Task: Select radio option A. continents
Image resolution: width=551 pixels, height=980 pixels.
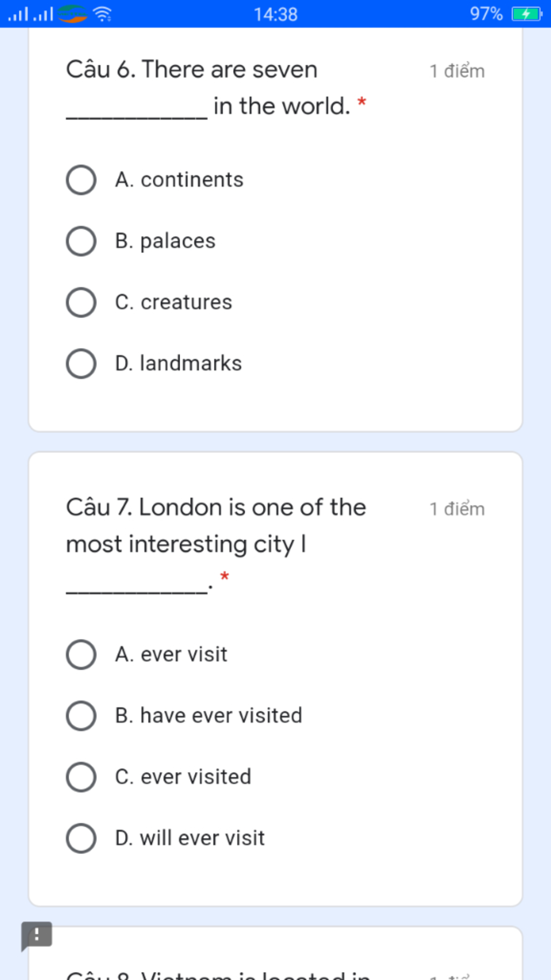Action: click(x=81, y=180)
